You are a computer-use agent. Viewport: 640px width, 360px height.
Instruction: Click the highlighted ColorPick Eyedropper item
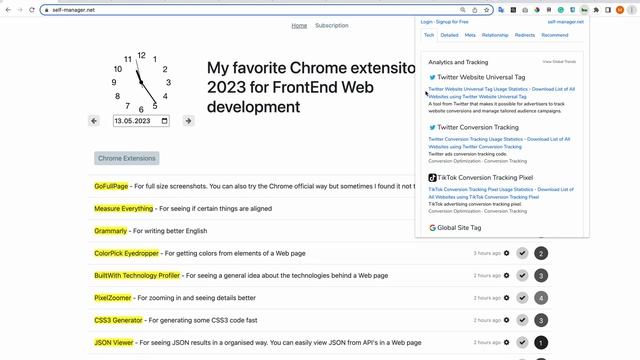127,253
